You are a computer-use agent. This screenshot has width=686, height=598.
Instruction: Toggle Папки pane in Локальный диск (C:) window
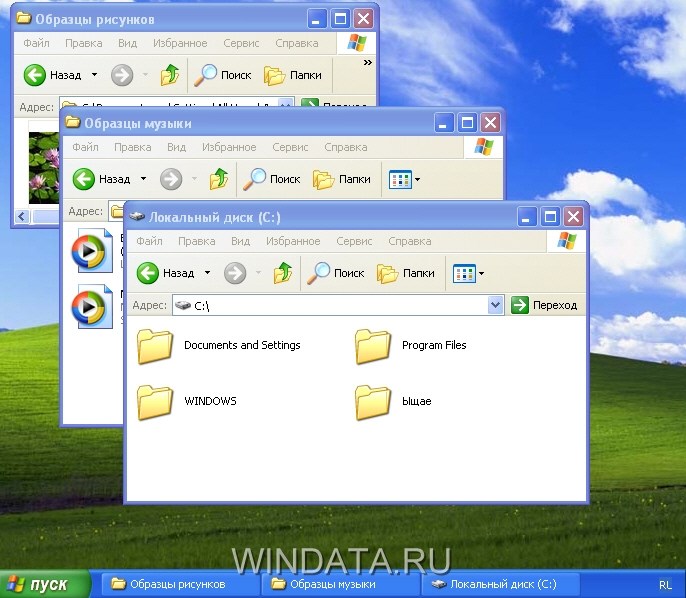pos(406,273)
